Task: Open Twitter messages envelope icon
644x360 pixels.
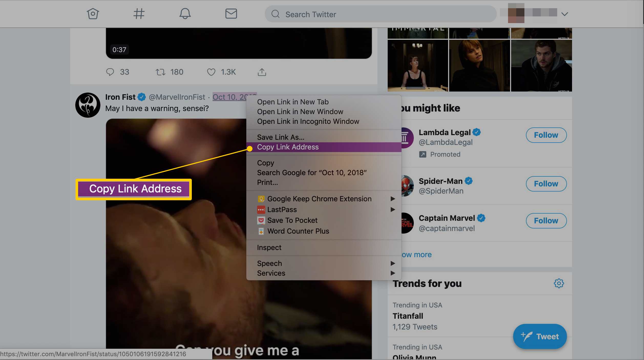Action: pos(230,13)
